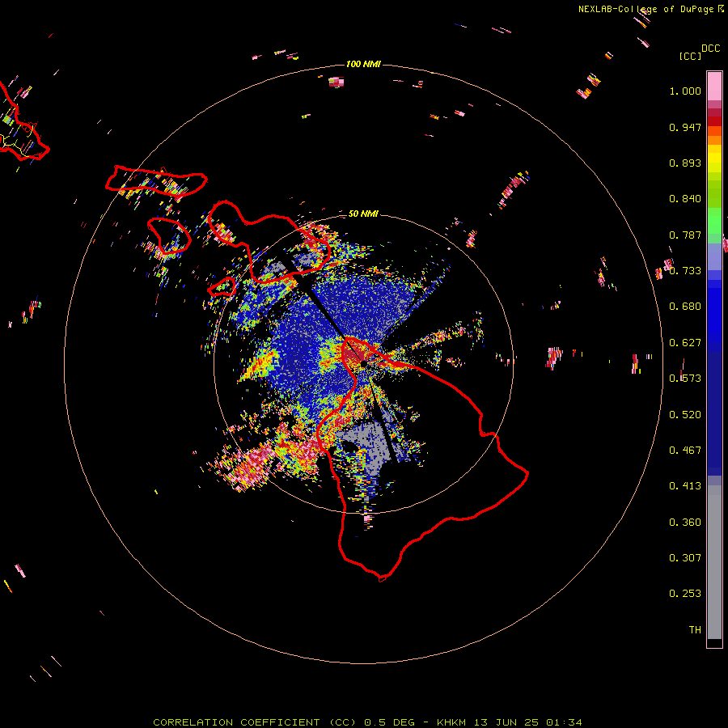Click the 0.253 colorbar value
Image resolution: width=728 pixels, height=728 pixels.
pyautogui.click(x=685, y=594)
